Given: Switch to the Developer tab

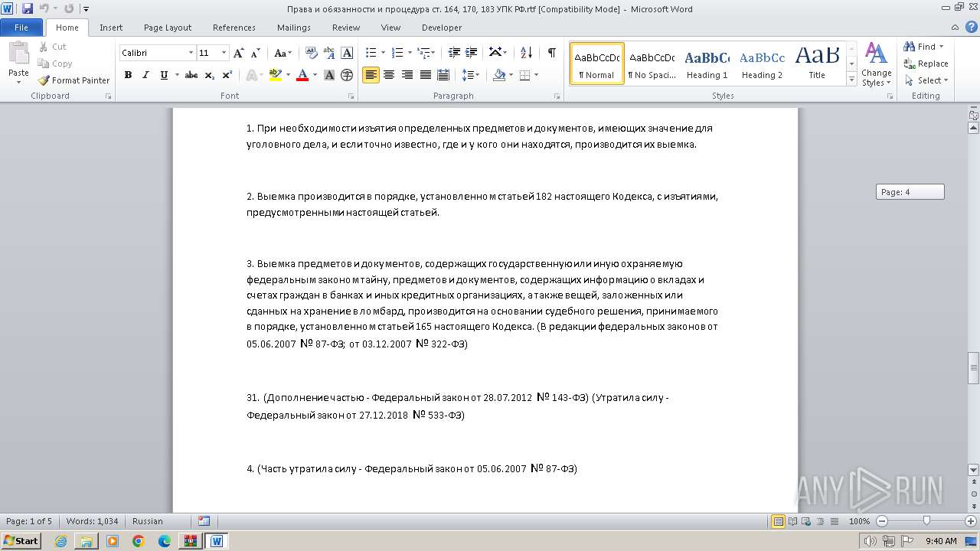Looking at the screenshot, I should click(442, 28).
